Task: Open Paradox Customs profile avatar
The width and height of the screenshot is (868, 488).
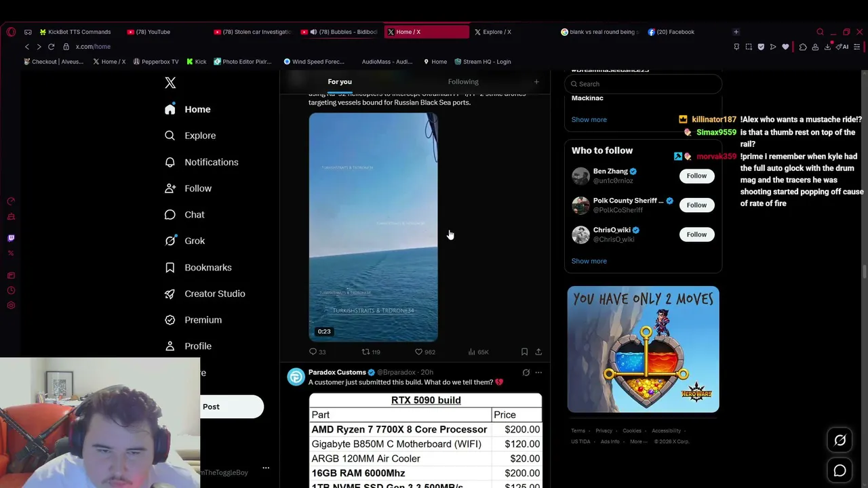Action: pyautogui.click(x=296, y=377)
